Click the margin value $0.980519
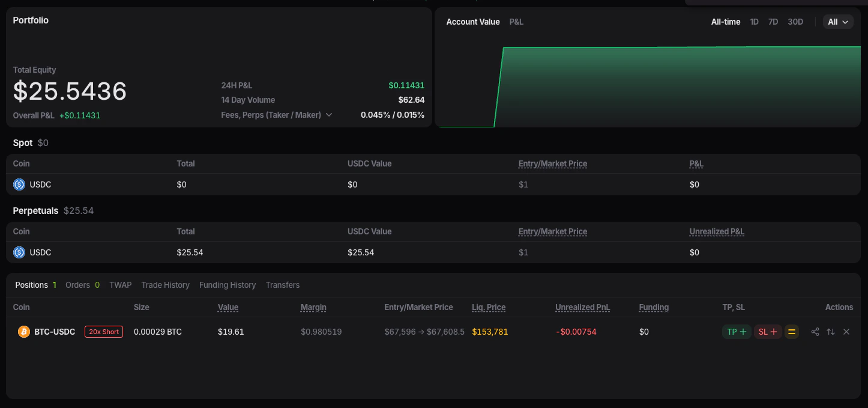 point(321,332)
